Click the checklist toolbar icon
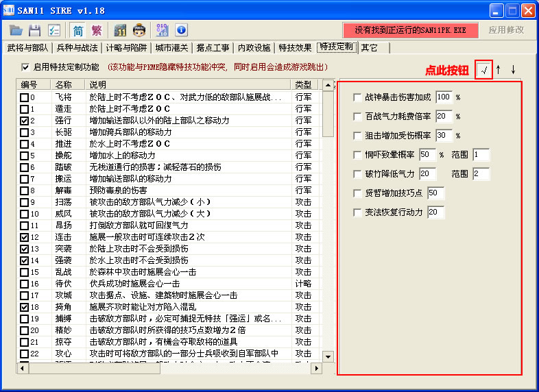Viewport: 539px width, 392px height. click(x=53, y=30)
